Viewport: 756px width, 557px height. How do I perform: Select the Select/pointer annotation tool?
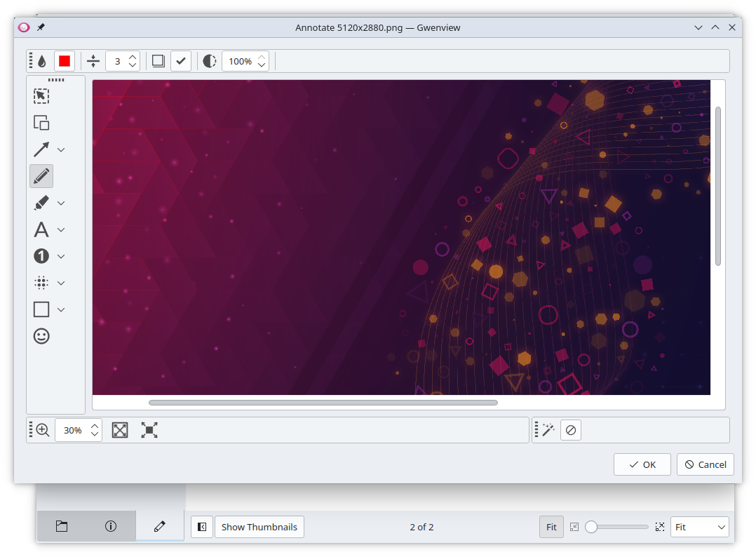click(41, 96)
